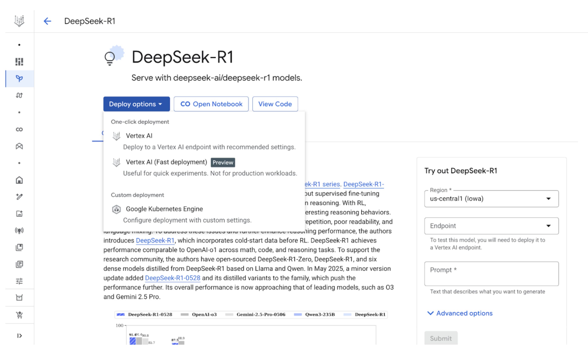This screenshot has height=364, width=588.
Task: Choose Google Kubernetes Engine custom deployment
Action: (204, 214)
